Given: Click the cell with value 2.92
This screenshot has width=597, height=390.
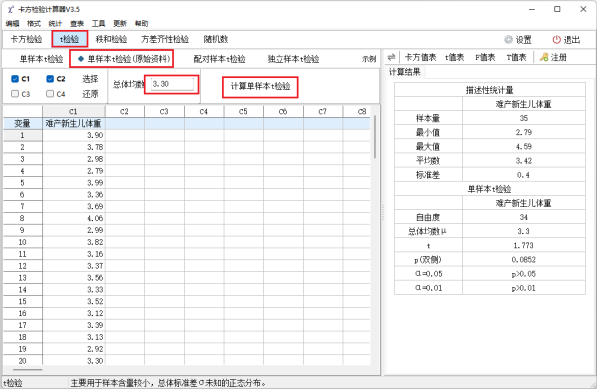Looking at the screenshot, I should 74,349.
